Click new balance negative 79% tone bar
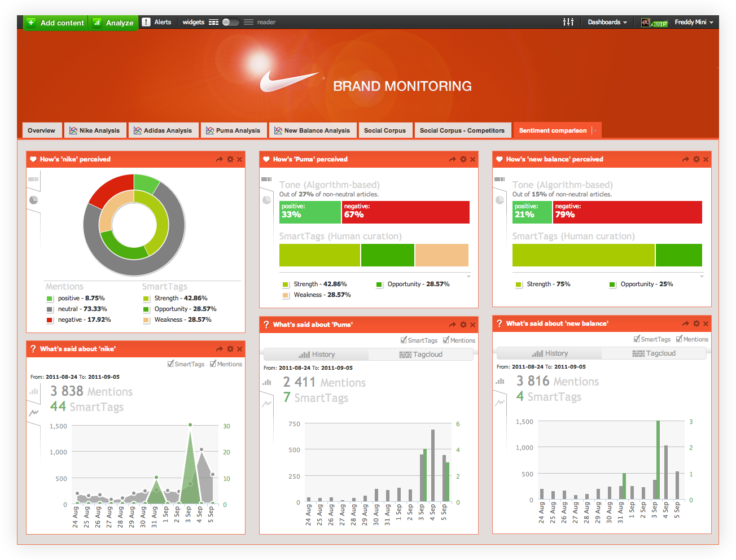This screenshot has width=736, height=560. point(628,212)
